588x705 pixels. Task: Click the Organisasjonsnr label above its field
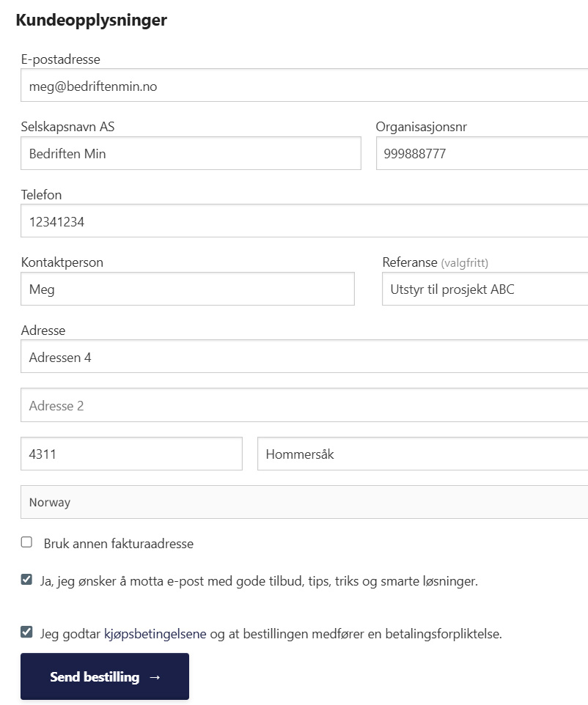click(422, 127)
